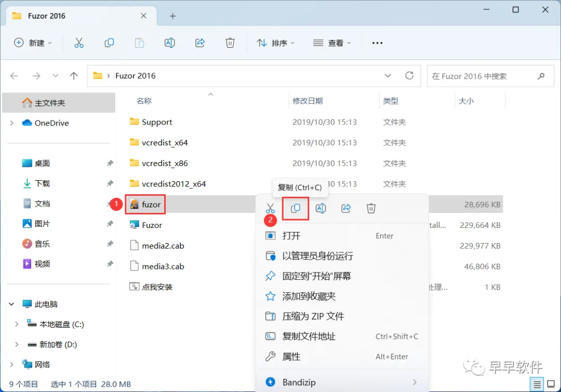Expand the Bandizip submenu

pos(415,382)
